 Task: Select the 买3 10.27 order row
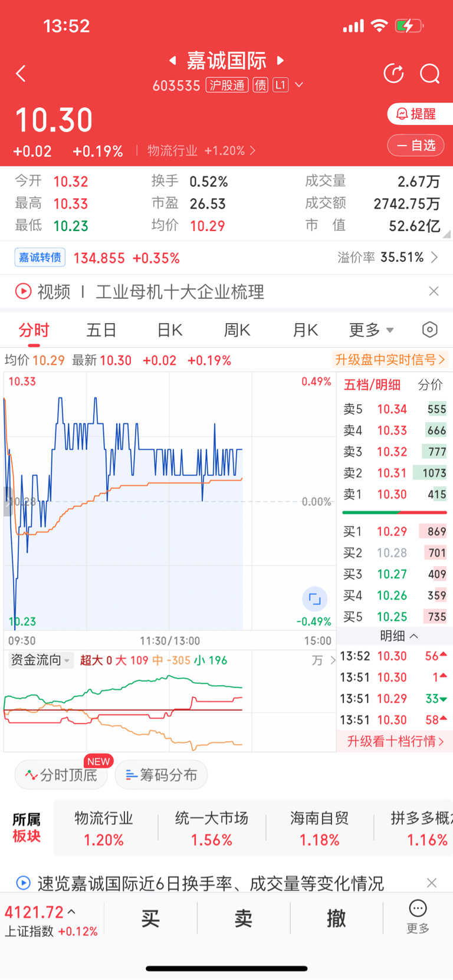click(395, 574)
